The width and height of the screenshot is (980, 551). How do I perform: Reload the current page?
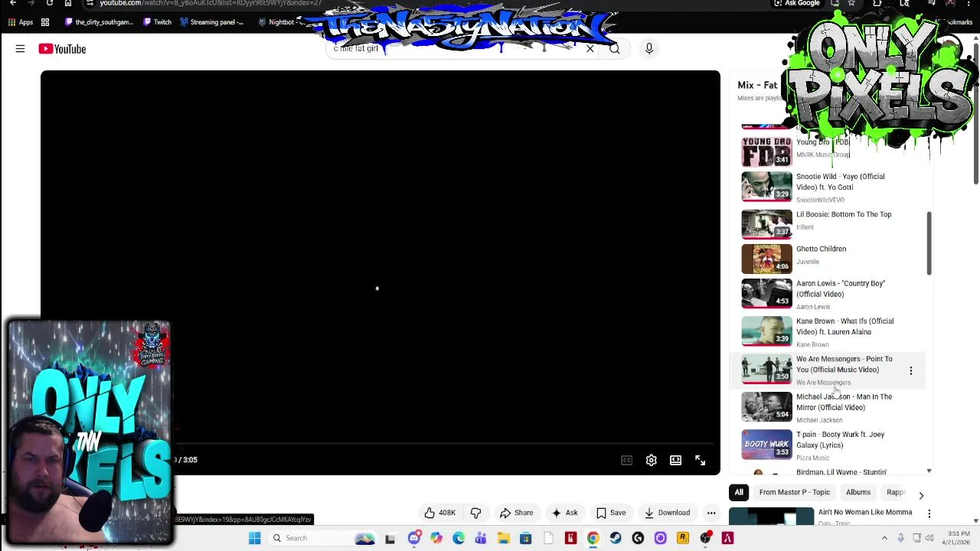coord(49,3)
